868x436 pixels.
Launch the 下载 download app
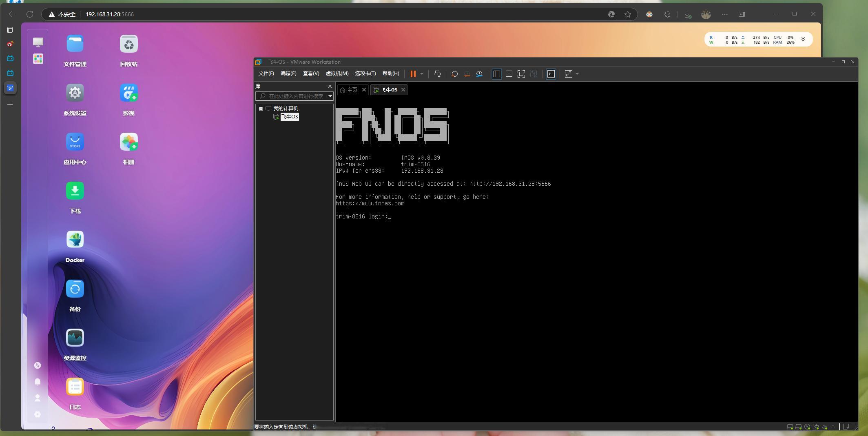point(75,191)
